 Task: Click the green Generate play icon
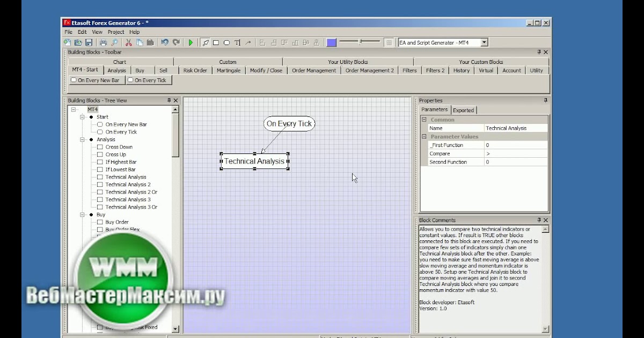coord(191,42)
